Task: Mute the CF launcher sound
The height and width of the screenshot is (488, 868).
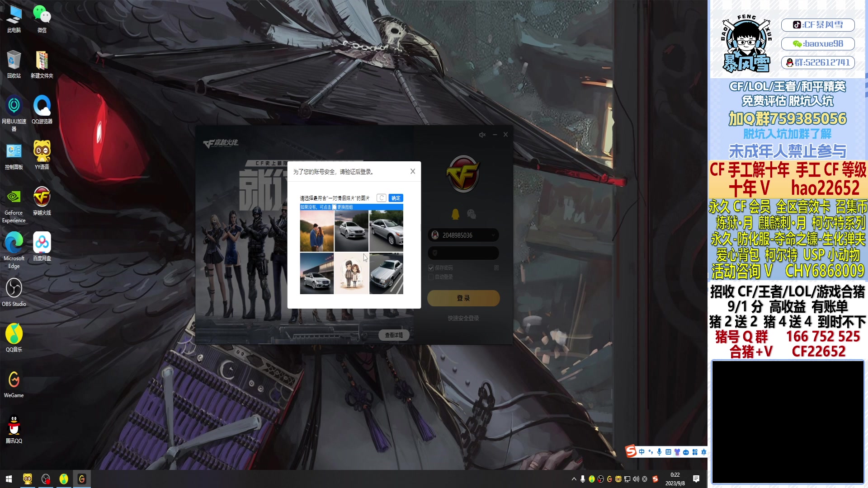Action: [x=482, y=135]
